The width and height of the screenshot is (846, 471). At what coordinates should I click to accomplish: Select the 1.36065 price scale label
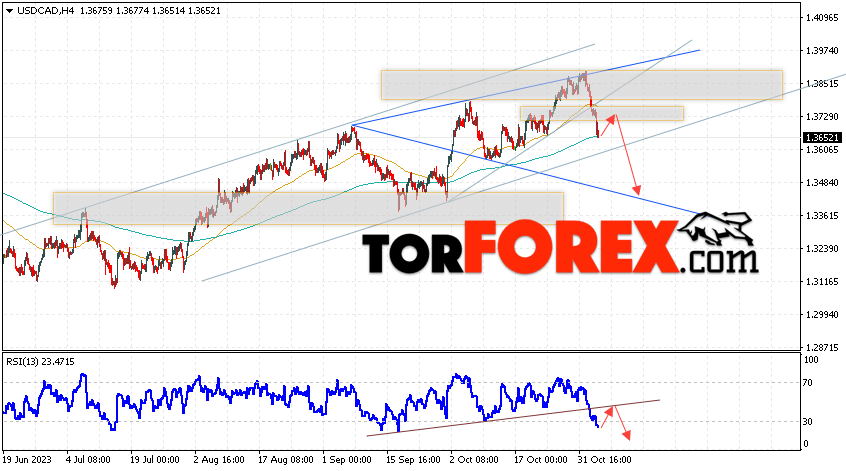click(822, 149)
